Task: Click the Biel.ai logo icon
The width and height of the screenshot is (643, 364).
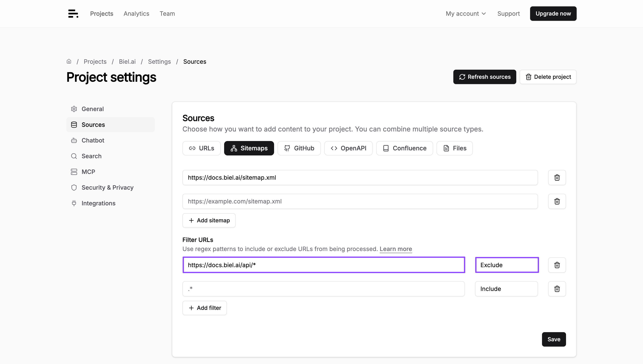Action: (x=73, y=14)
